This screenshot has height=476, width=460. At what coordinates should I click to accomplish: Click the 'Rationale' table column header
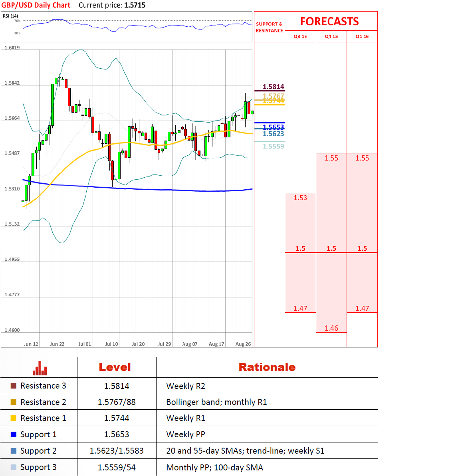[267, 367]
